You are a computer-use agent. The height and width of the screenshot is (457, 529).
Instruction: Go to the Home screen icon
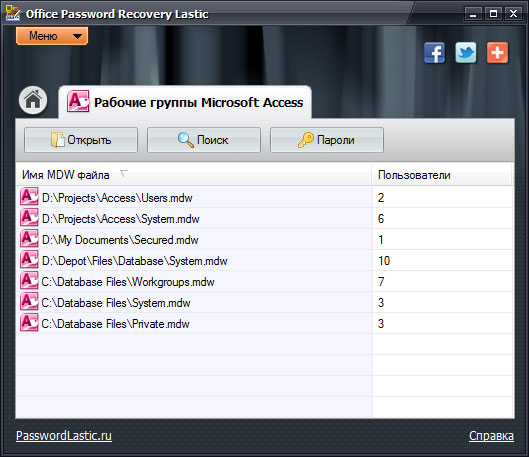point(33,100)
